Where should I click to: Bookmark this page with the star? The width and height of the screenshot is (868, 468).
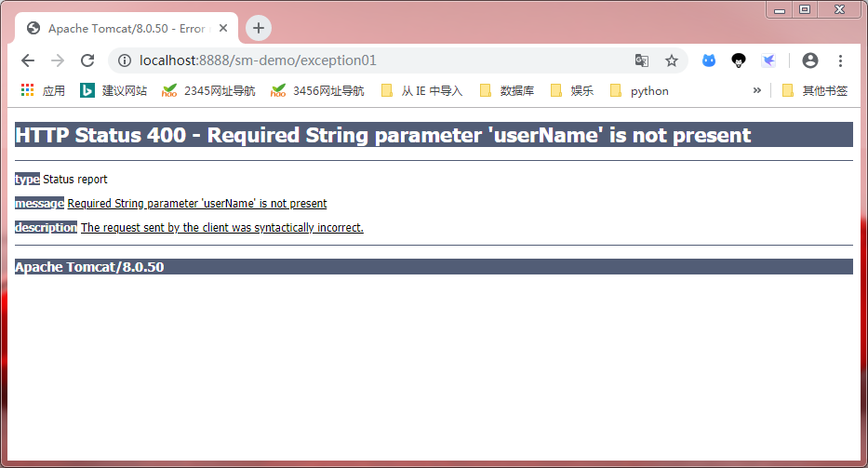click(672, 60)
